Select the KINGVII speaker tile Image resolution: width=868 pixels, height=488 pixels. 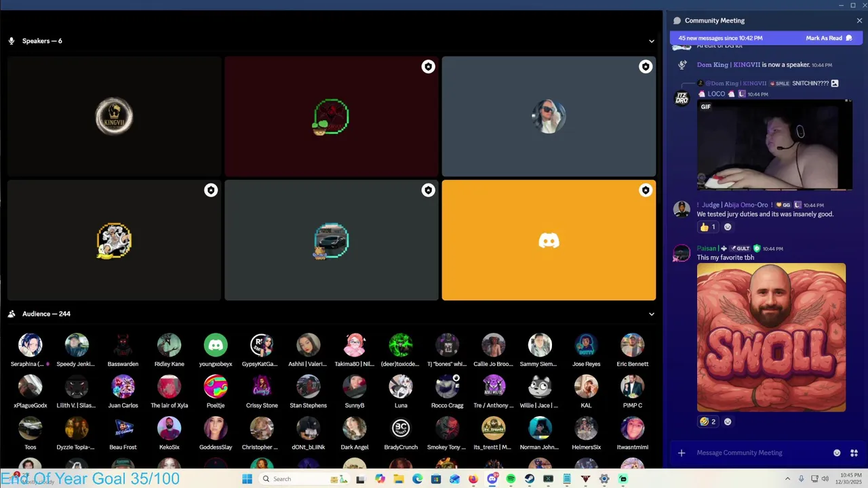[114, 117]
